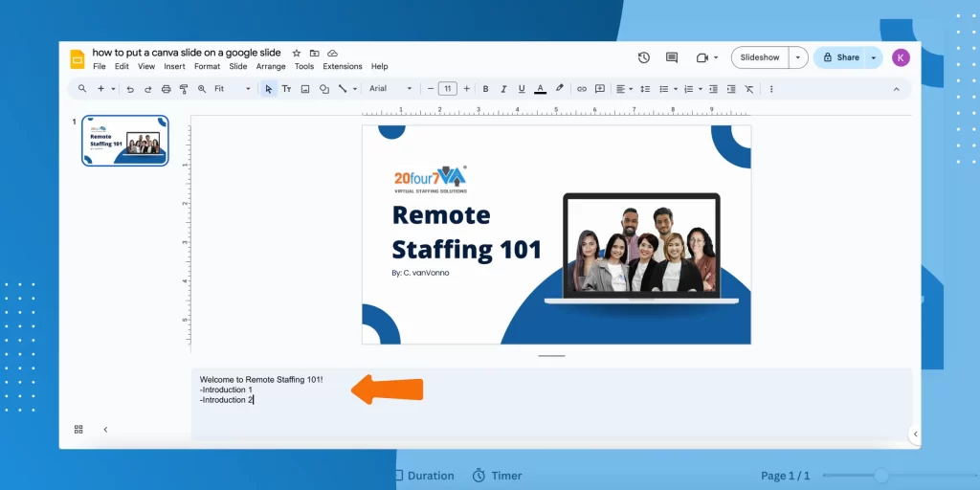Expand the new slide layout dropdown
This screenshot has width=980, height=490.
(113, 89)
